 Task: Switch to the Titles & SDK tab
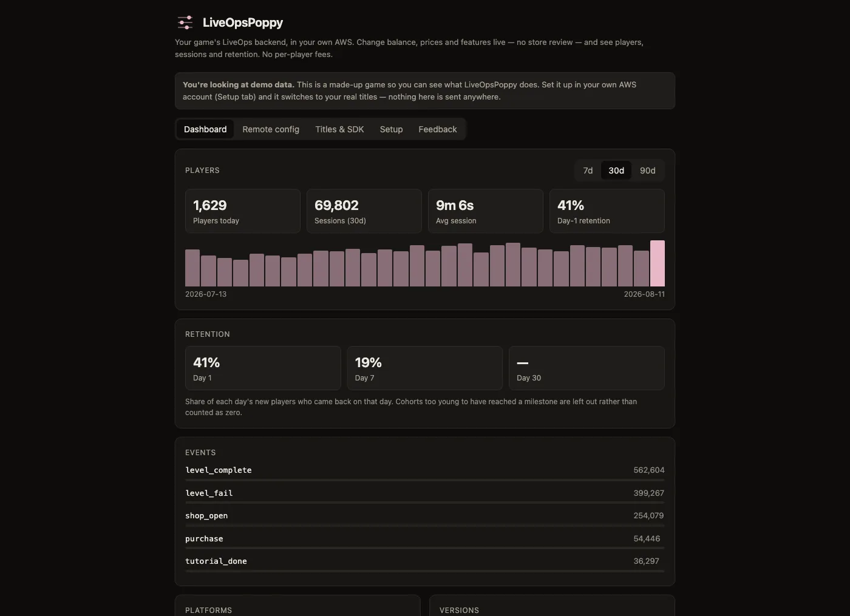pyautogui.click(x=339, y=129)
